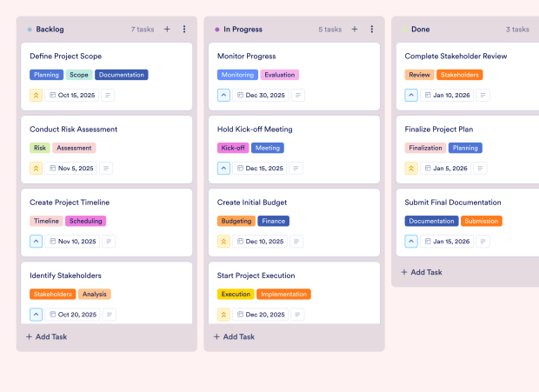The image size is (539, 392).
Task: Open the In Progress column three-dot menu
Action: tap(371, 30)
